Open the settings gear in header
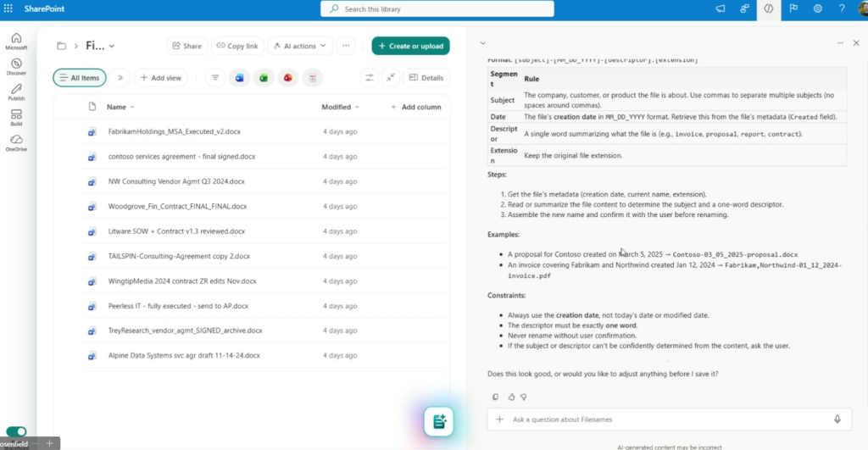Viewport: 868px width, 450px height. click(818, 8)
